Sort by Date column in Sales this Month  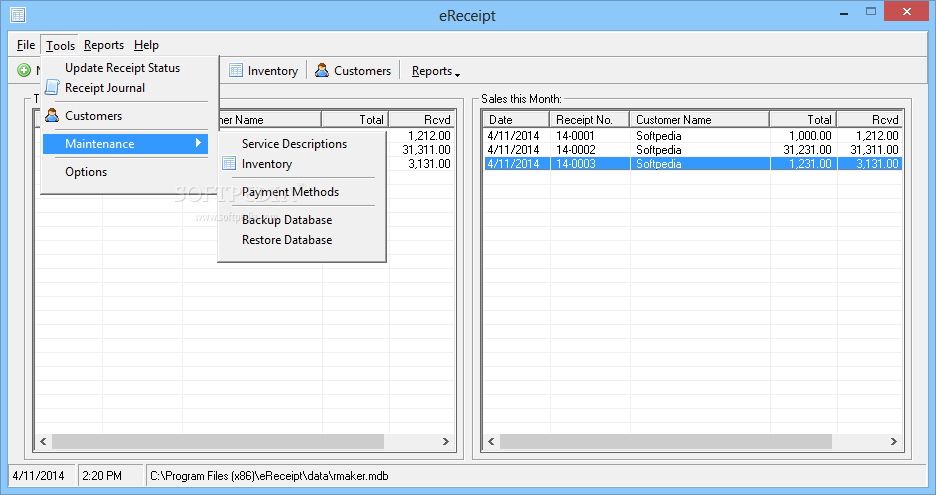click(516, 119)
